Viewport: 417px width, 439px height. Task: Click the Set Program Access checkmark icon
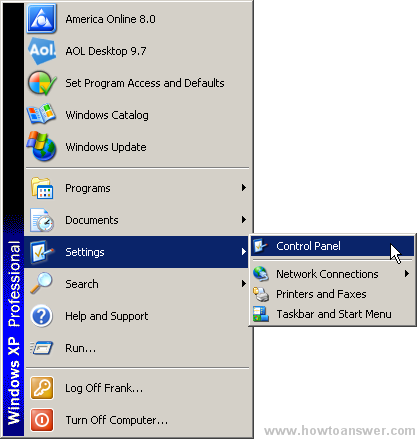click(x=42, y=83)
